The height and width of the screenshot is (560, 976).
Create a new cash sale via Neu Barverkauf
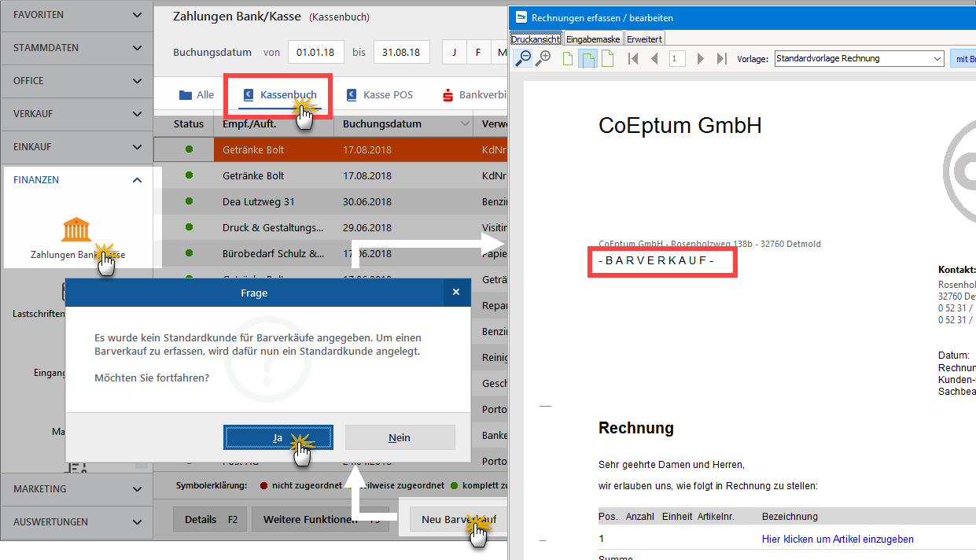click(459, 519)
